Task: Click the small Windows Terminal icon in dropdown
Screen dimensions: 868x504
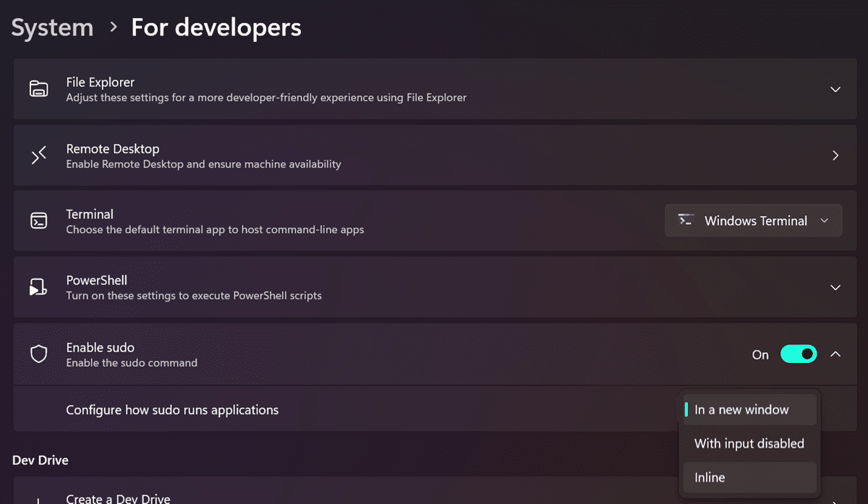Action: pos(685,221)
